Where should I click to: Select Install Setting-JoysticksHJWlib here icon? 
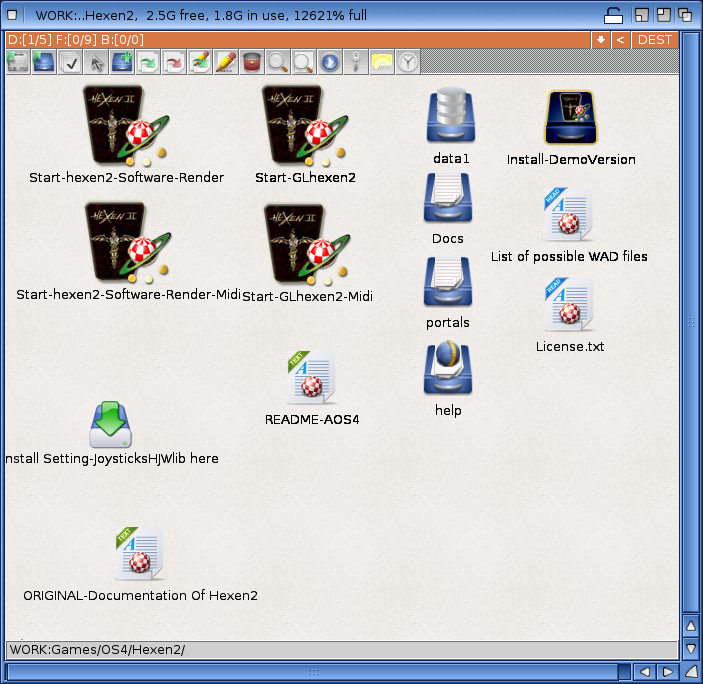pos(110,424)
